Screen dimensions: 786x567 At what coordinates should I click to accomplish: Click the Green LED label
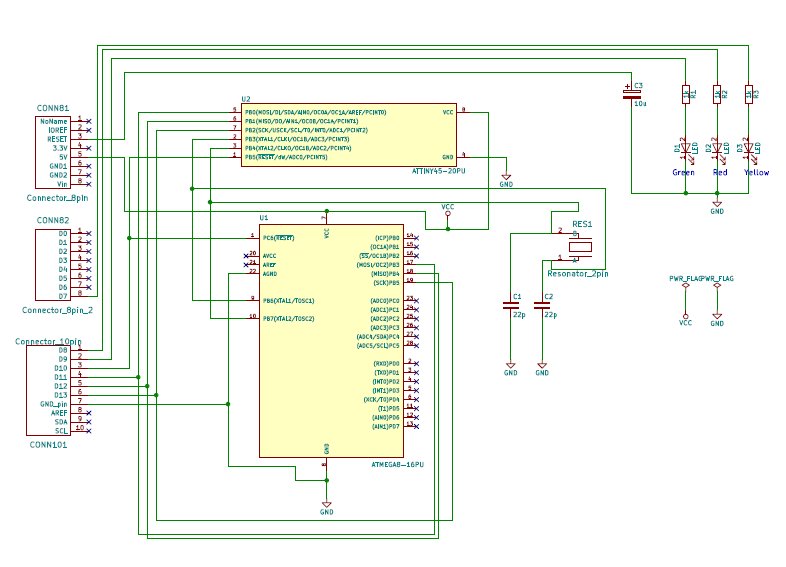coord(683,172)
